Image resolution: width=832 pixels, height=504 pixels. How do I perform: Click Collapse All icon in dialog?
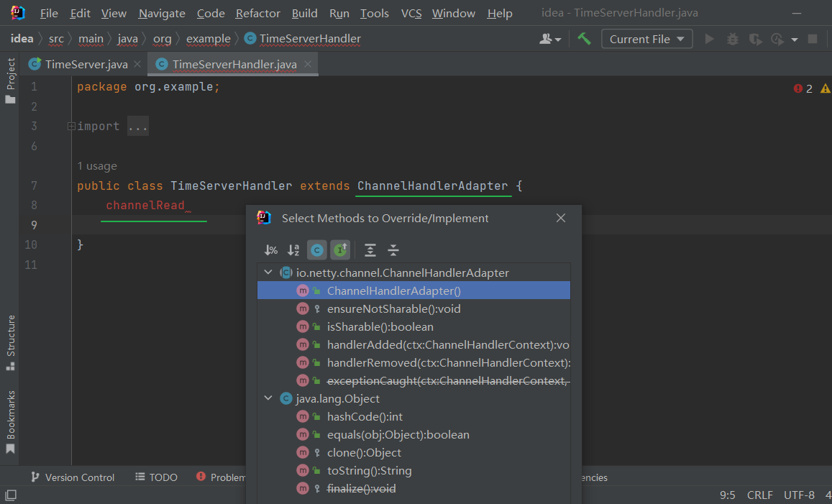pyautogui.click(x=393, y=250)
